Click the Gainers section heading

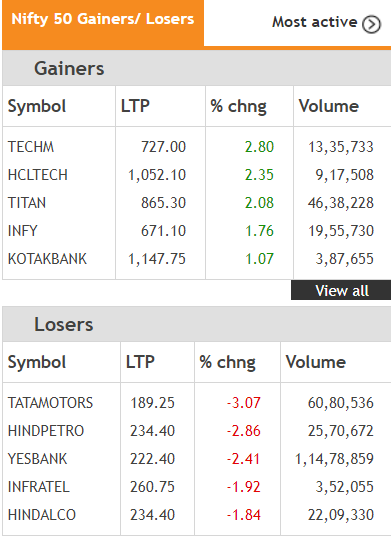pyautogui.click(x=69, y=68)
